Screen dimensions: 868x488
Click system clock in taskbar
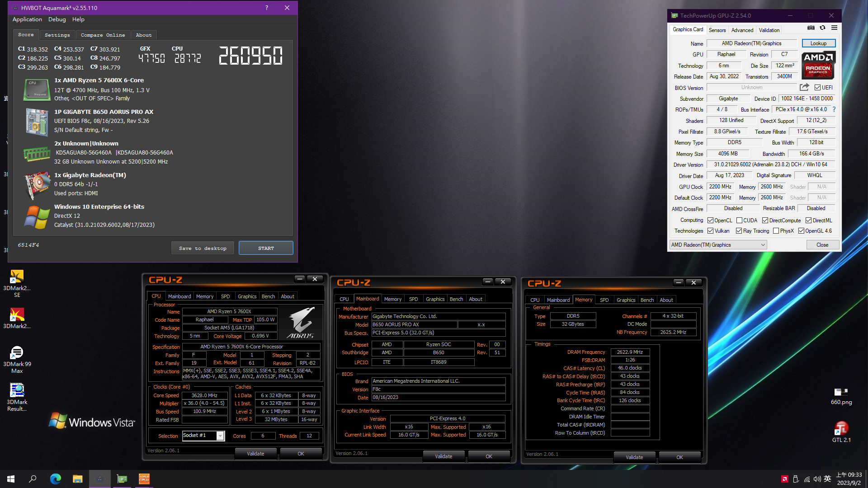[849, 479]
